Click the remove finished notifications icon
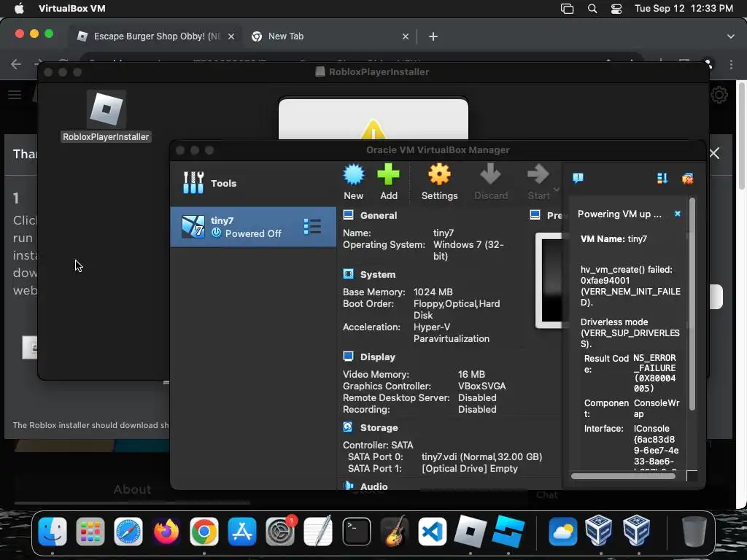This screenshot has height=560, width=747. (687, 179)
